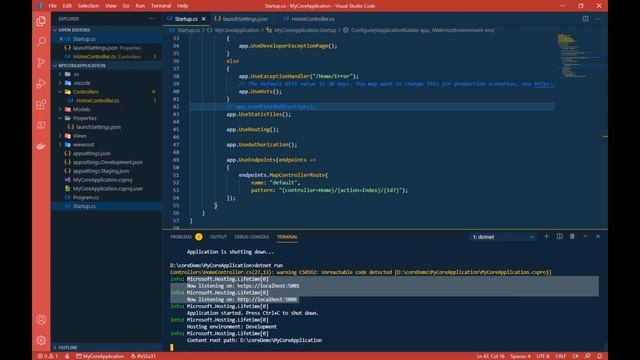Viewport: 640px width, 360px height.
Task: Open Explorer panel ellipsis menu
Action: click(x=151, y=19)
